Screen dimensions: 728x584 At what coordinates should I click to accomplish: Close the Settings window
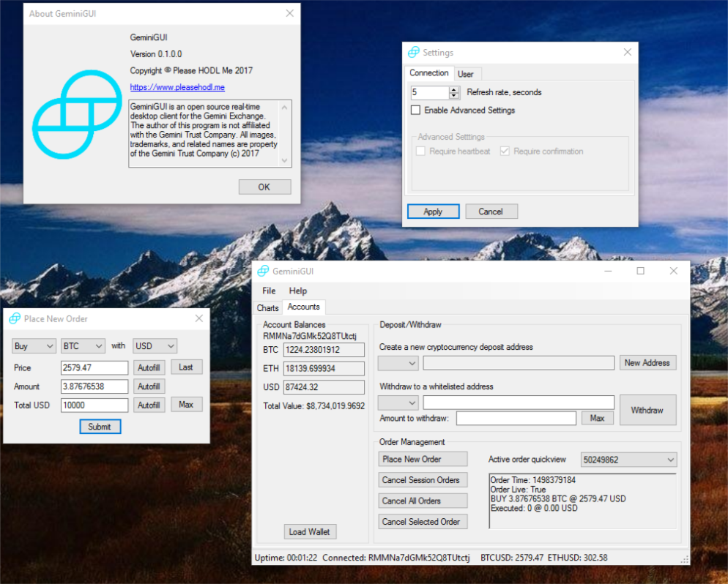(x=628, y=52)
